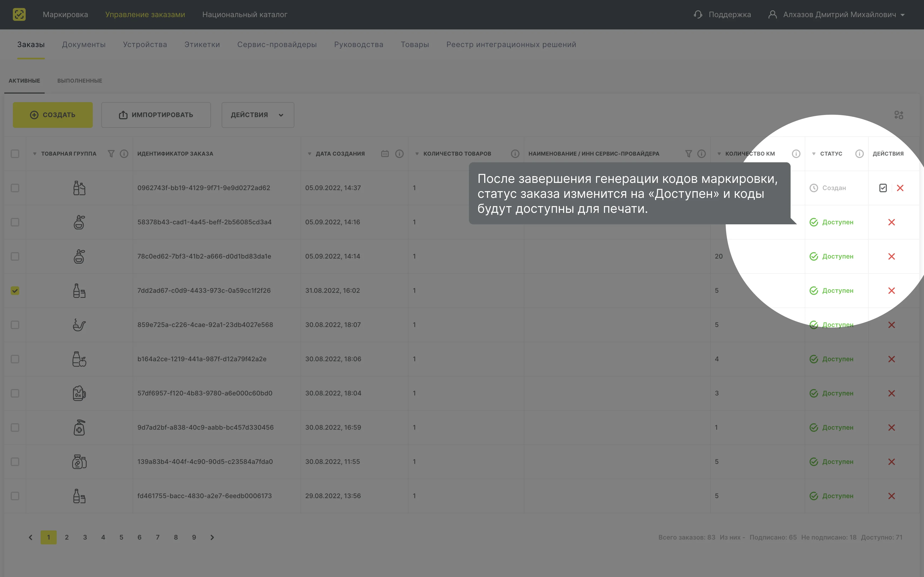Filter by Товарная группа funnel icon

(x=111, y=153)
